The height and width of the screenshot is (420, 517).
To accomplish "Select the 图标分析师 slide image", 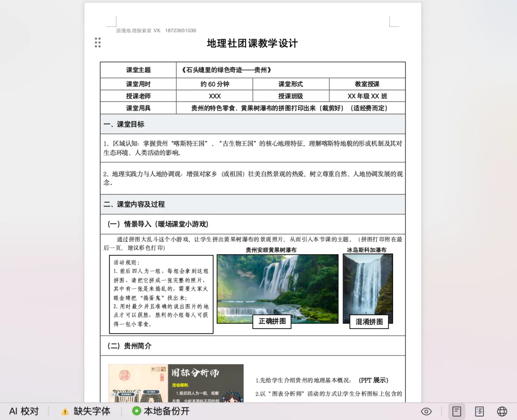I will [176, 383].
